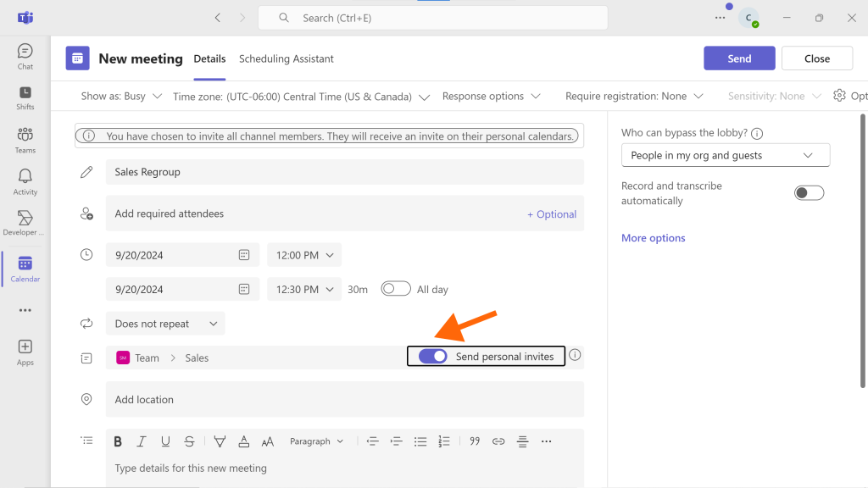
Task: Open the Activity feed
Action: click(x=25, y=182)
